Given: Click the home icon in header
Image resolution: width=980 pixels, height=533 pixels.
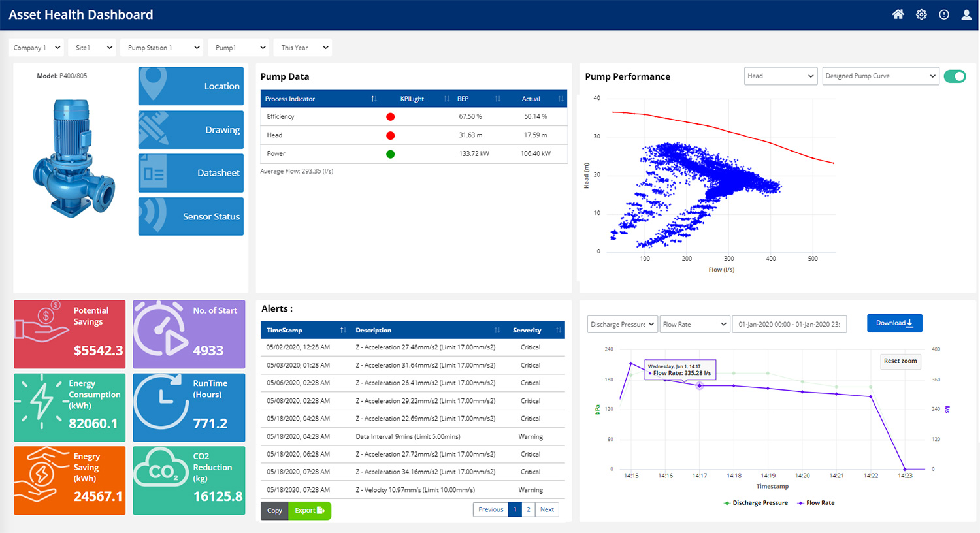Looking at the screenshot, I should point(898,14).
